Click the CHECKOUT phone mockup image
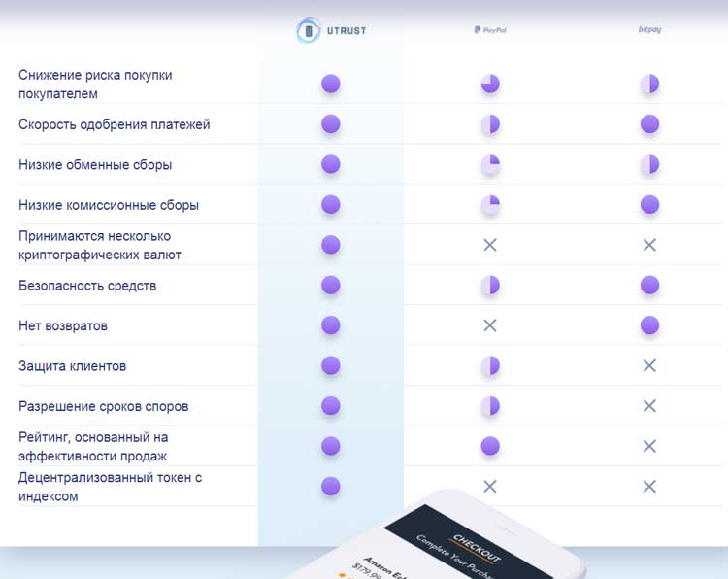The width and height of the screenshot is (728, 579). (x=437, y=534)
